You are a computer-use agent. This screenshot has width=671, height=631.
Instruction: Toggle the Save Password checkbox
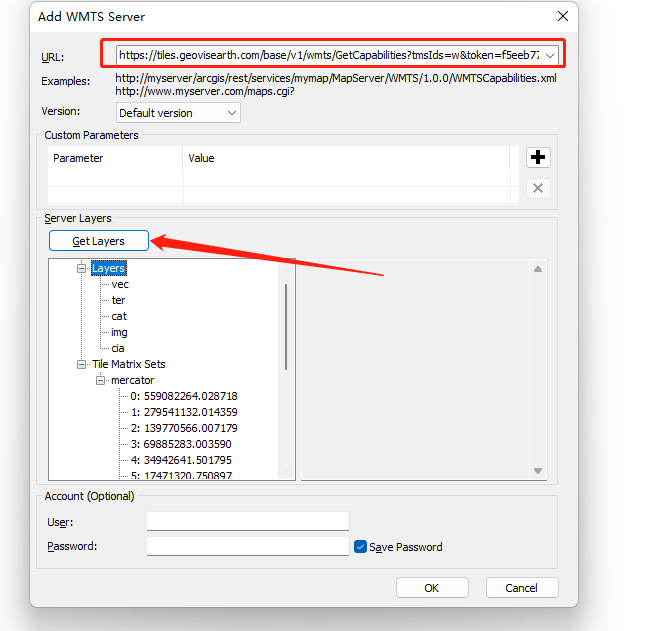click(x=361, y=547)
